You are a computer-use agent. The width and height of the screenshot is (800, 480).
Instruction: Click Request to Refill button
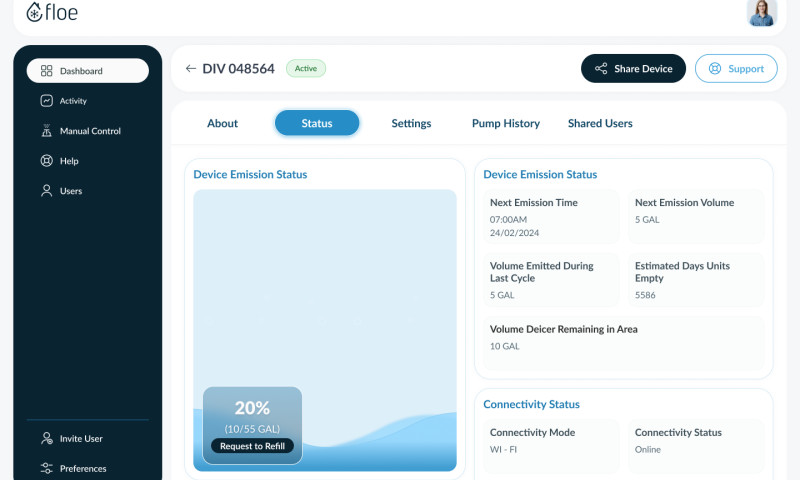(x=252, y=446)
